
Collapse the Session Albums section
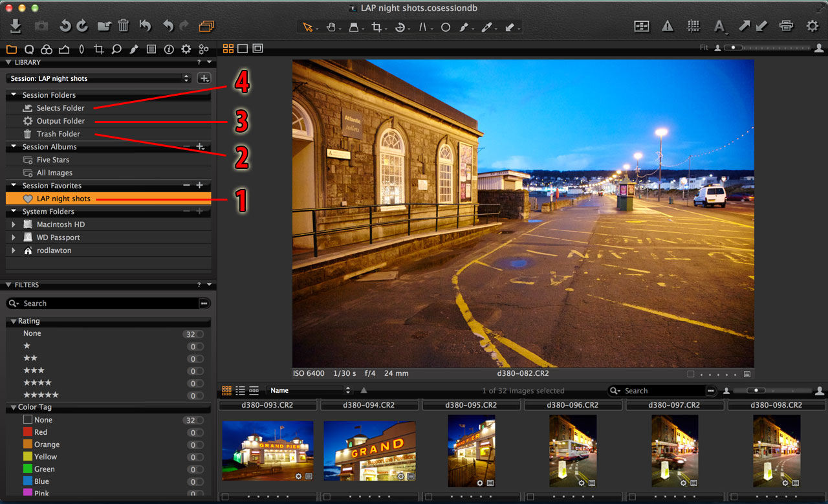point(14,147)
